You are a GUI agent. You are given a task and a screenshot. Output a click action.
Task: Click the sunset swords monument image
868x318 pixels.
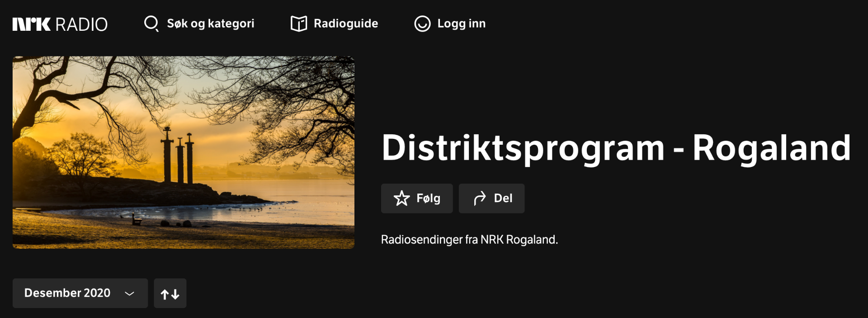tap(183, 152)
